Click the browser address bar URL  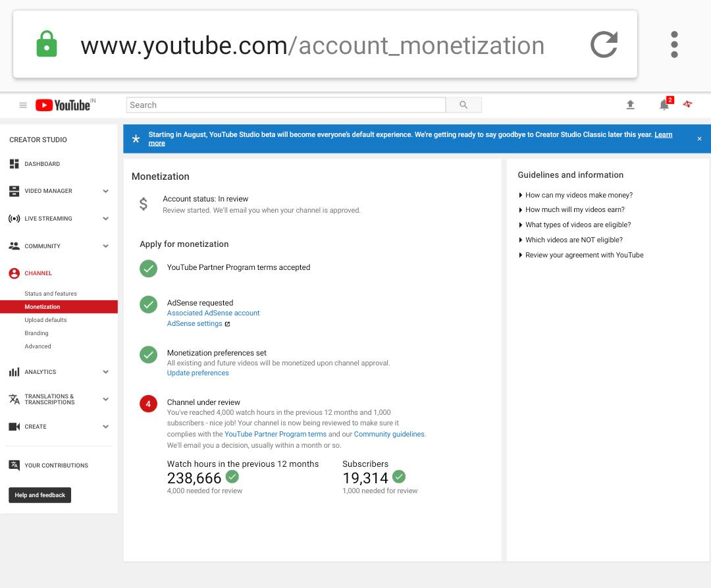click(x=313, y=45)
